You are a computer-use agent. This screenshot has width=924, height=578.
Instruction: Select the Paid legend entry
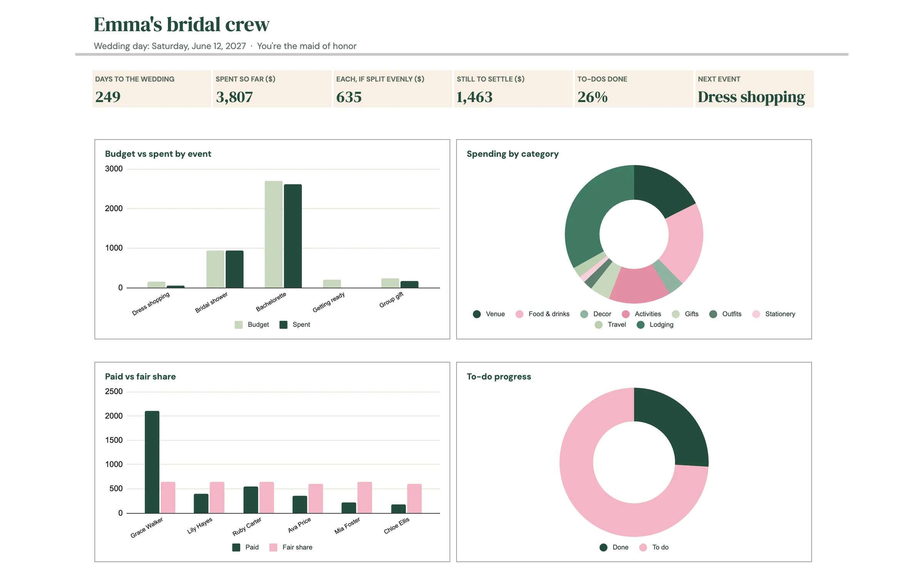pos(246,548)
